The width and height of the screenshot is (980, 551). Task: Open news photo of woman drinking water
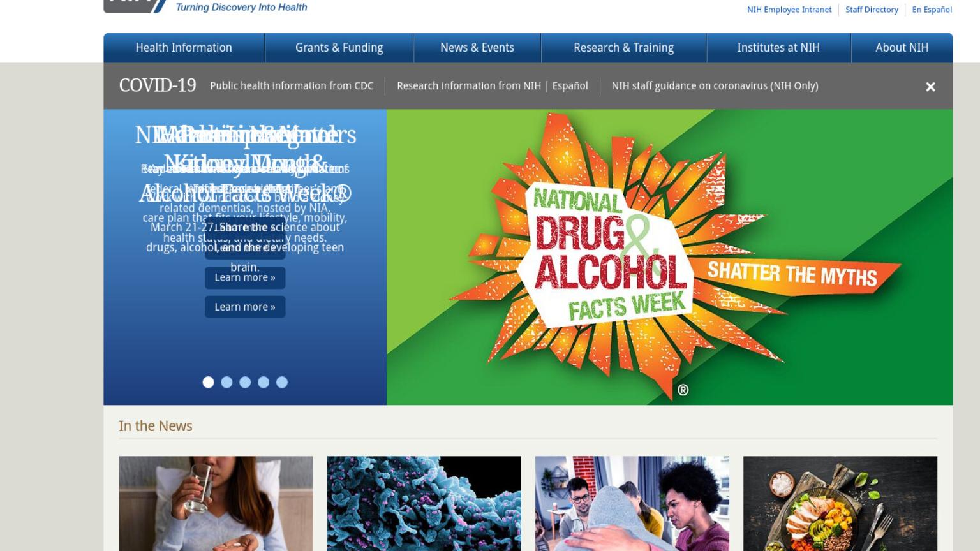[x=216, y=503]
